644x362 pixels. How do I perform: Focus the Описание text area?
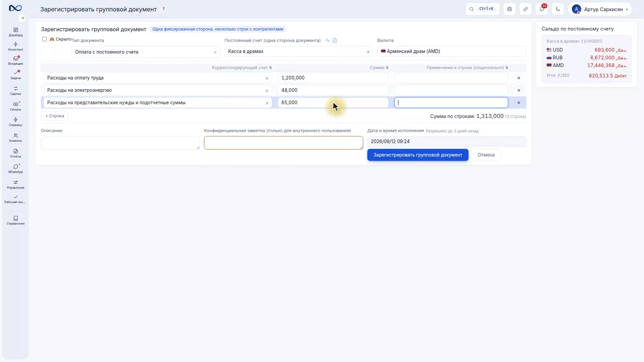coord(120,143)
